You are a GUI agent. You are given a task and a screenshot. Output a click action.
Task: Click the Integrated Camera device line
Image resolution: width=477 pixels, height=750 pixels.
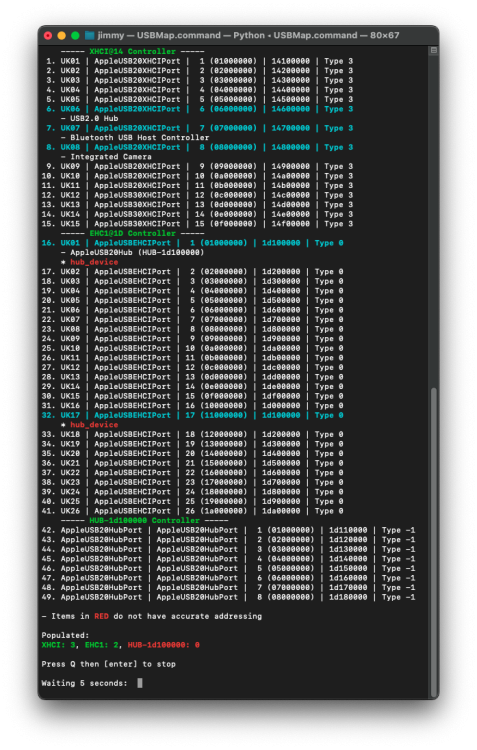106,157
